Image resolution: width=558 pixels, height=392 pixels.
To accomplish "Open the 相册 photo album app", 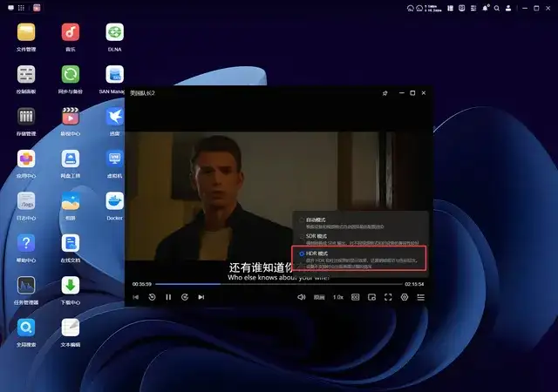I will [70, 201].
